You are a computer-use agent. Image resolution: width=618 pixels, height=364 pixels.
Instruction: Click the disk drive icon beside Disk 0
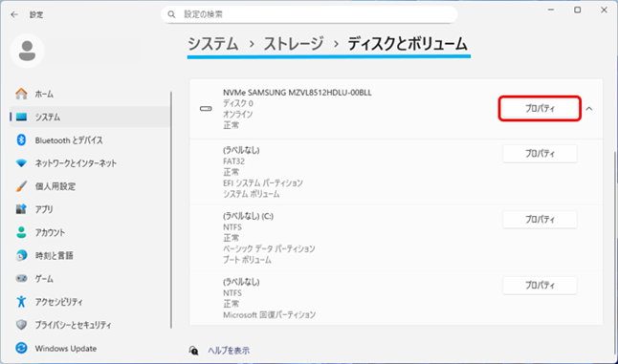(206, 109)
